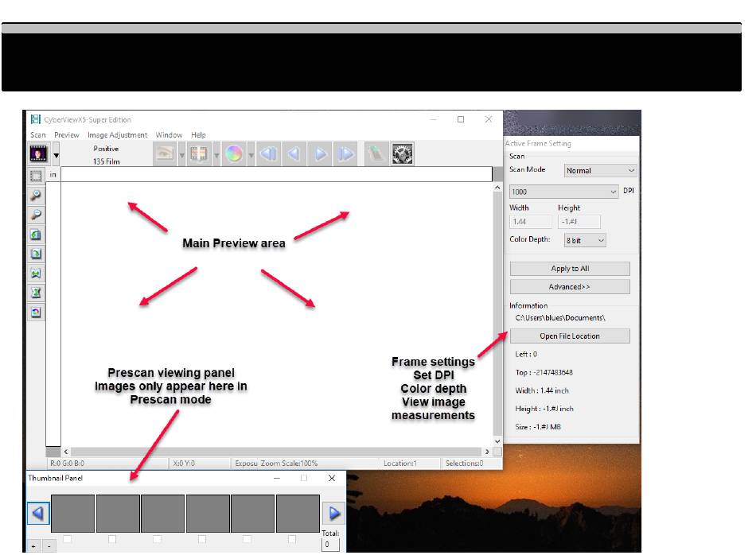
Task: Open the Color Depth dropdown
Action: point(585,240)
